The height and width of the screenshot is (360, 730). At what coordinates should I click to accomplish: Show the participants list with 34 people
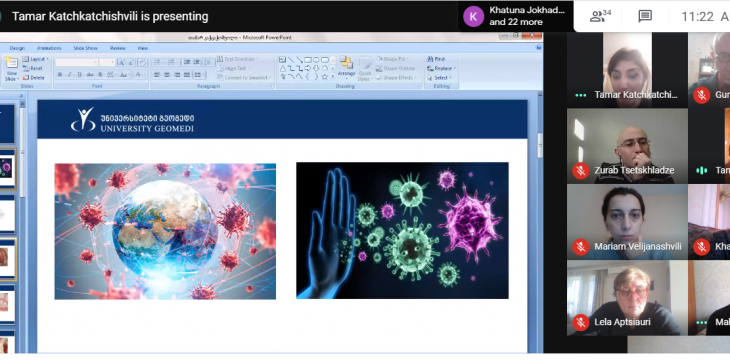[x=600, y=16]
